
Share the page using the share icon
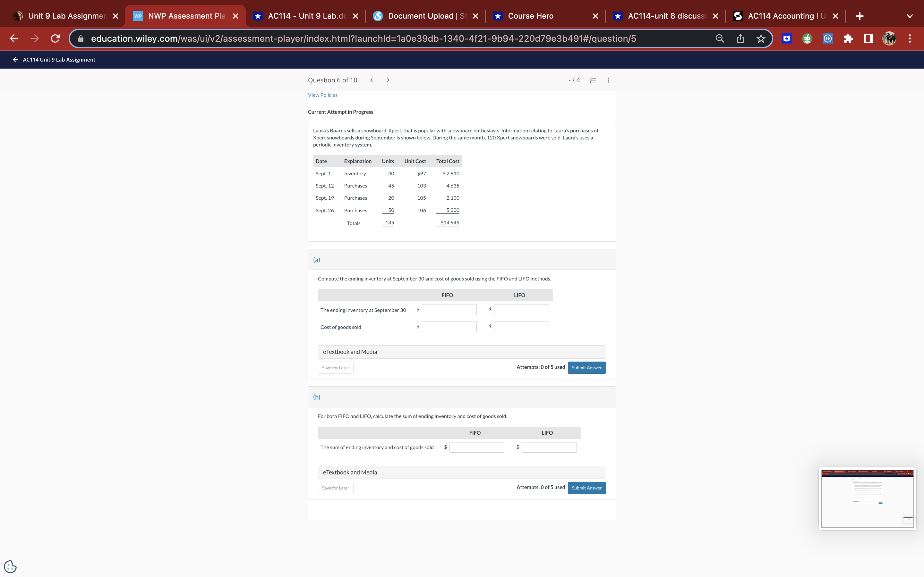point(740,38)
